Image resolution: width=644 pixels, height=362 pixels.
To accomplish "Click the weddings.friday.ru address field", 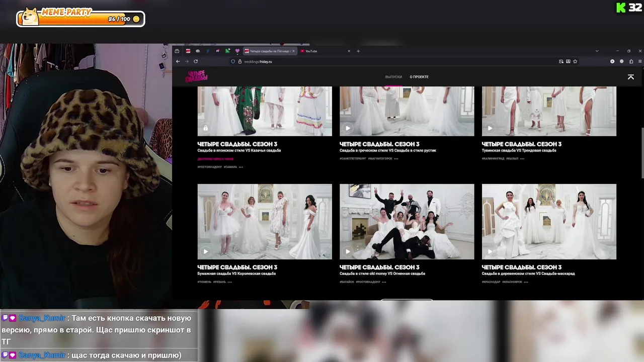I will coord(392,61).
